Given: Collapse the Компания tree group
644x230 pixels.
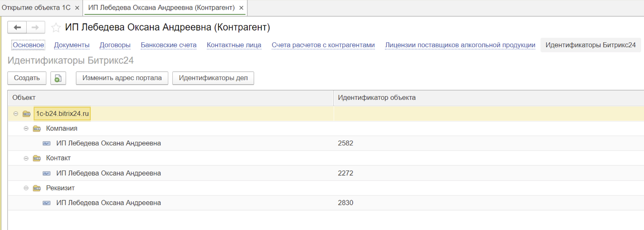Looking at the screenshot, I should pyautogui.click(x=26, y=129).
